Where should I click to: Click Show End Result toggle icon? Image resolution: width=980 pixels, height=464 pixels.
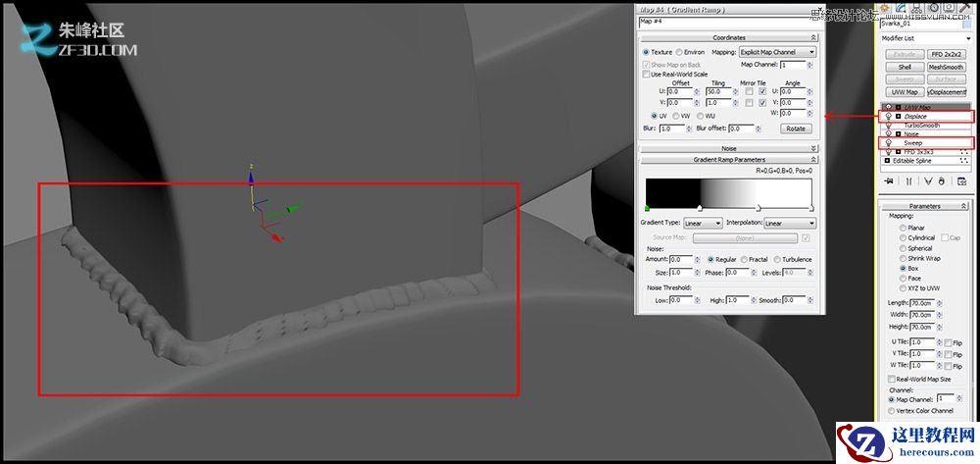tap(908, 181)
